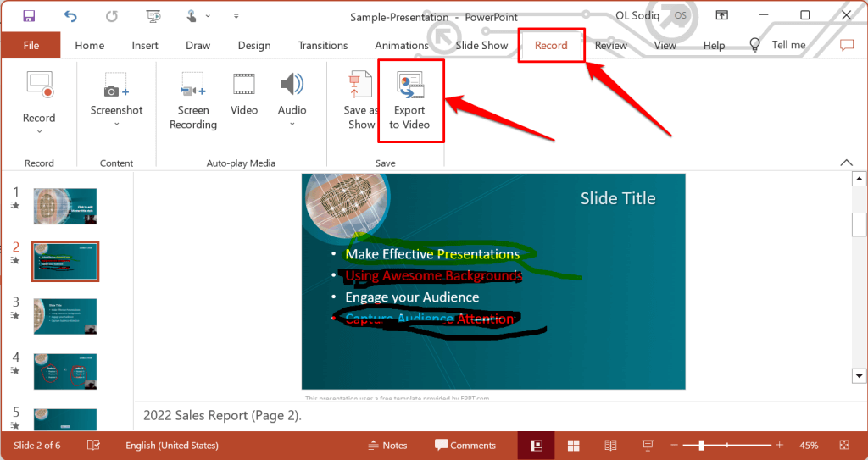Select slide 4 thumbnail
Viewport: 868px width, 460px height.
pos(65,371)
